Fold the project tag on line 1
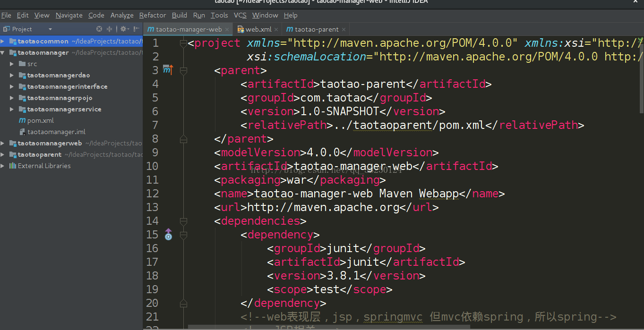The width and height of the screenshot is (644, 330). click(x=183, y=43)
